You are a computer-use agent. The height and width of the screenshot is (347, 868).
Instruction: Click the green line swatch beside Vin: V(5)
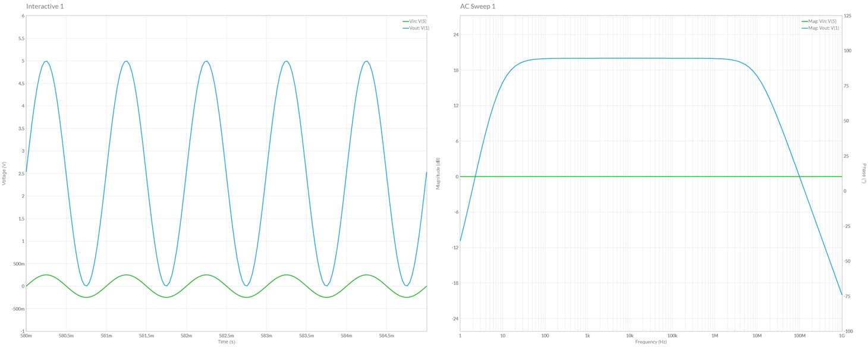pos(405,21)
